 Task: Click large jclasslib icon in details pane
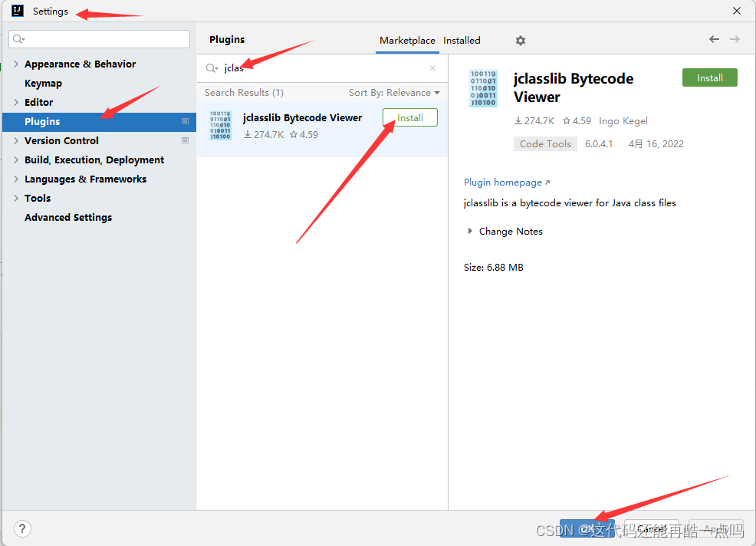[x=483, y=88]
